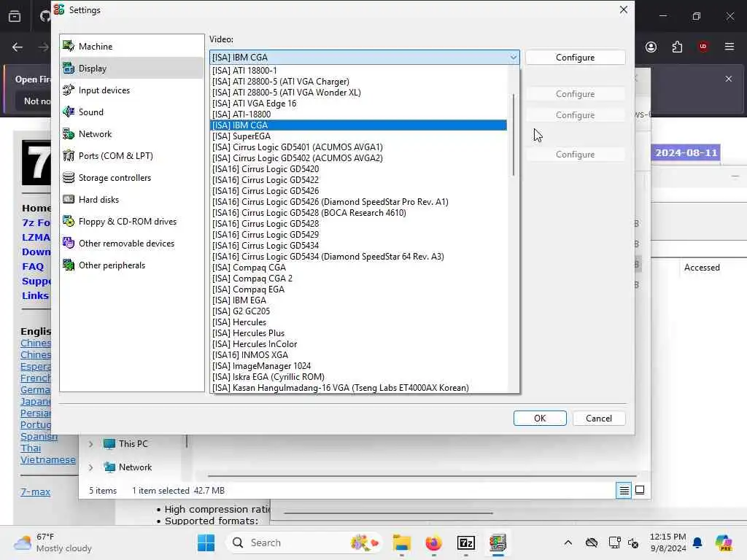Image resolution: width=747 pixels, height=560 pixels.
Task: Open the notification bell in tray
Action: pyautogui.click(x=697, y=542)
